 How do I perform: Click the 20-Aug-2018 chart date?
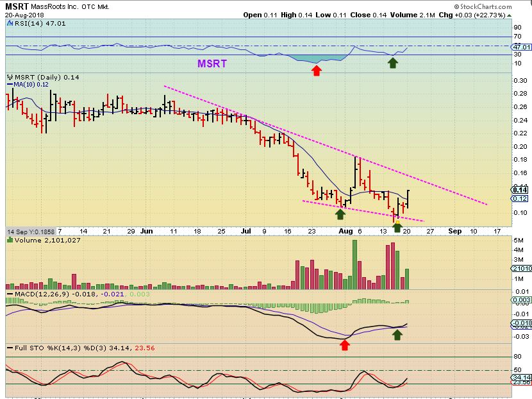(24, 15)
